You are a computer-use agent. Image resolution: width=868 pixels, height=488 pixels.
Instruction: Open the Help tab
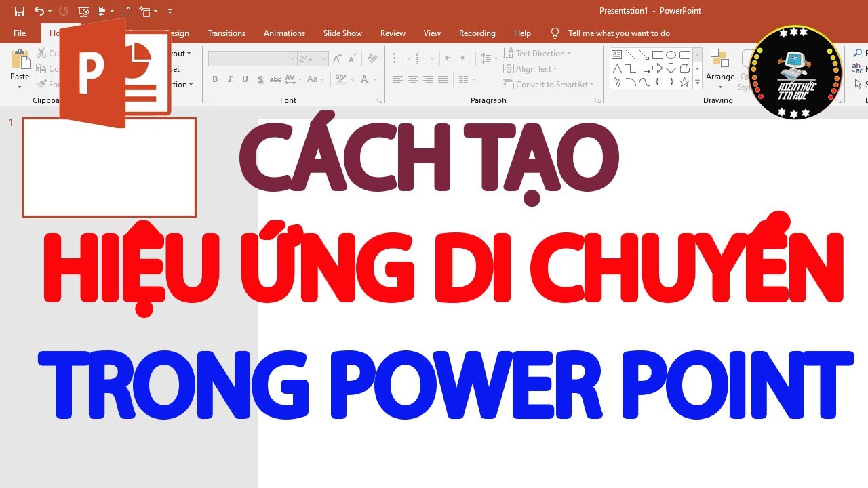pos(522,33)
